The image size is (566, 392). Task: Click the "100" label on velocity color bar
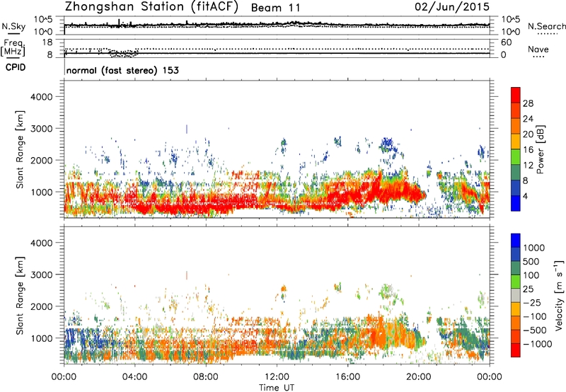pos(531,275)
